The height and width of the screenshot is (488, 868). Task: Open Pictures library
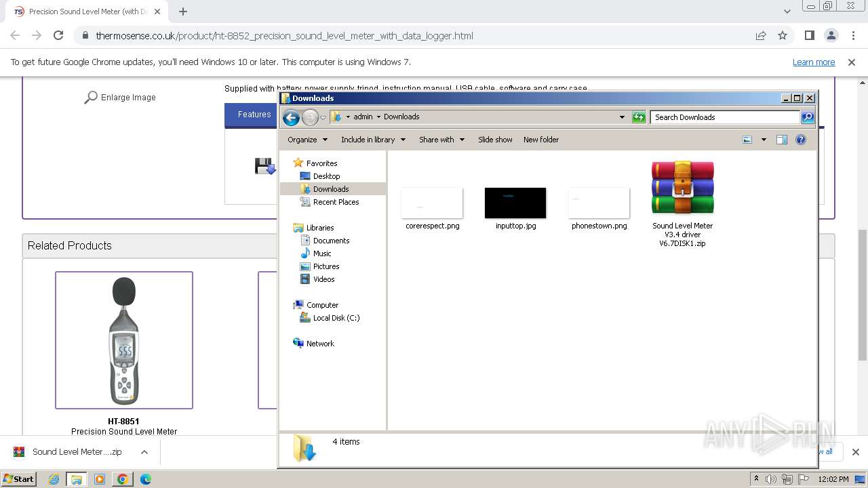coord(326,266)
